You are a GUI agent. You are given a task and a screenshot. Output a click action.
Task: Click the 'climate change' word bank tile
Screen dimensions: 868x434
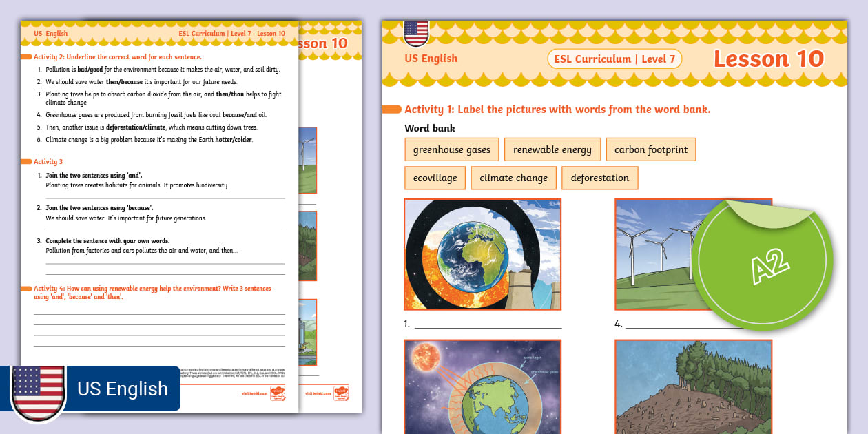[513, 177]
